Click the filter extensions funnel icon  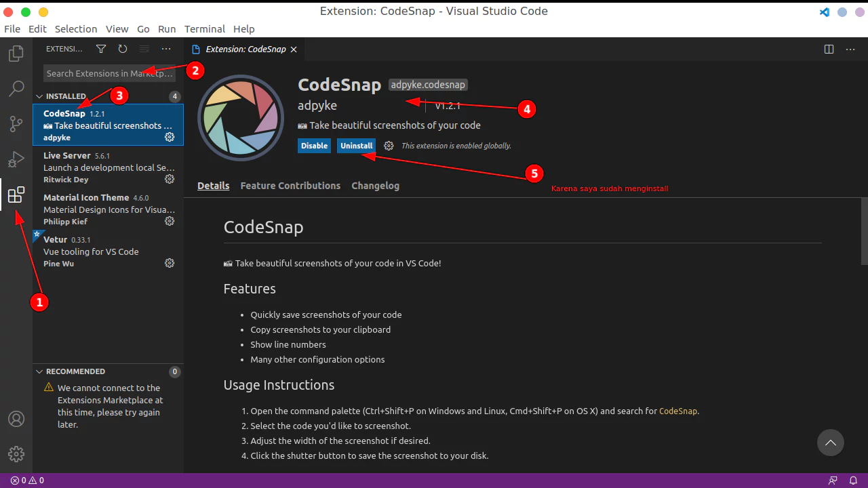101,49
